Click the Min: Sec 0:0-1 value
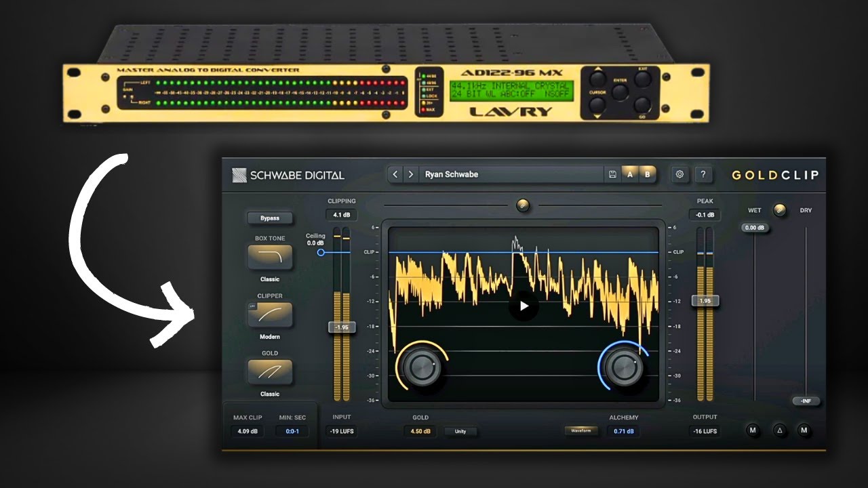 293,431
